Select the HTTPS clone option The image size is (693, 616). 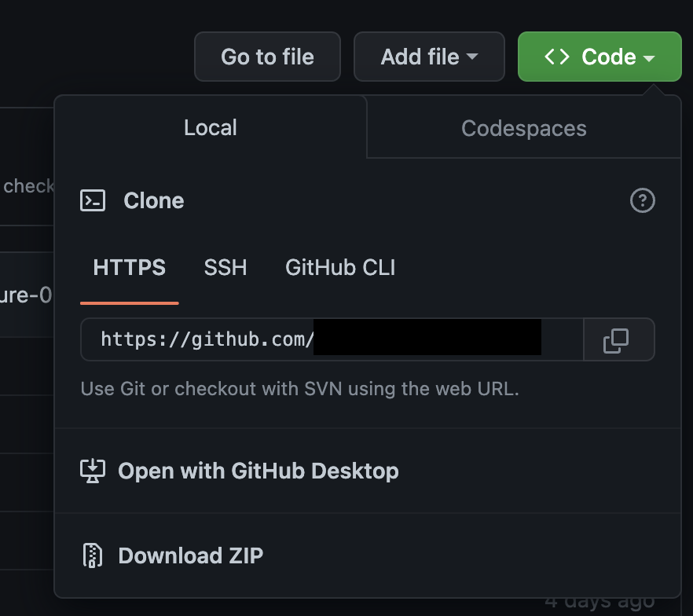tap(129, 267)
